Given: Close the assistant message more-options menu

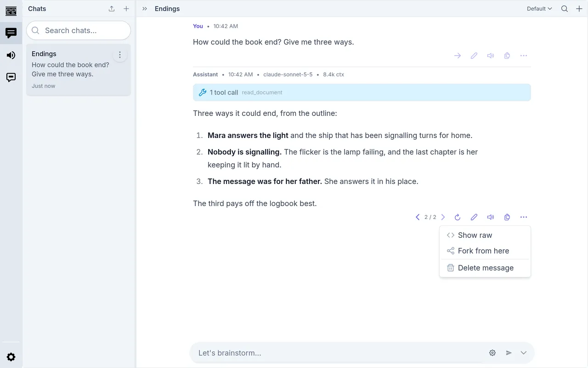Looking at the screenshot, I should 524,217.
